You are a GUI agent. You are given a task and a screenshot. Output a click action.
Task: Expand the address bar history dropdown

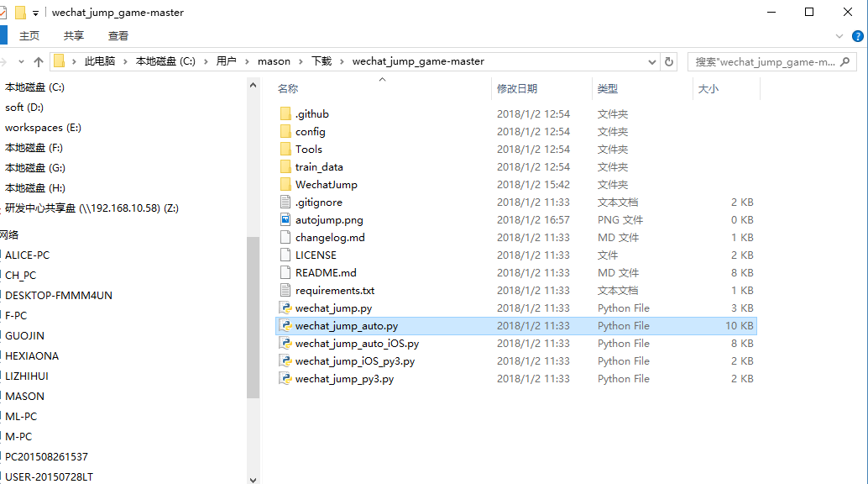point(652,62)
